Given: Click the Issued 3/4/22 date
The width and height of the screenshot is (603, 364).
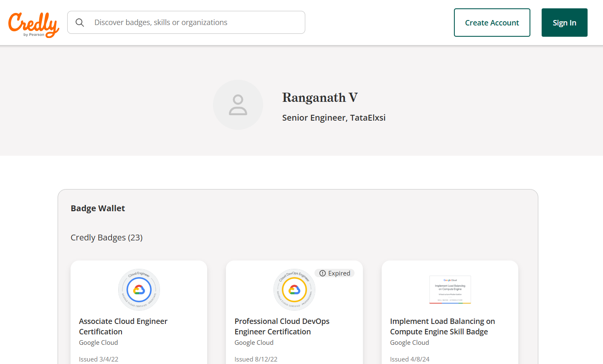Looking at the screenshot, I should click(99, 359).
